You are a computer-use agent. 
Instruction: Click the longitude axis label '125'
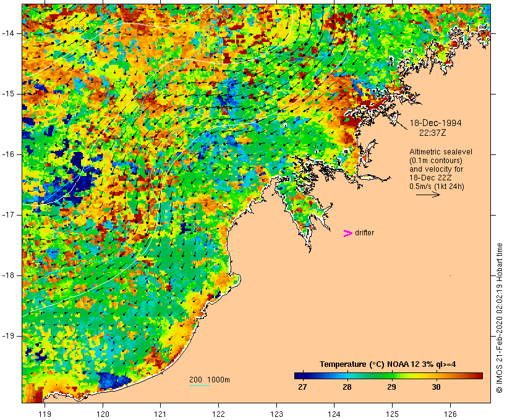(x=392, y=414)
